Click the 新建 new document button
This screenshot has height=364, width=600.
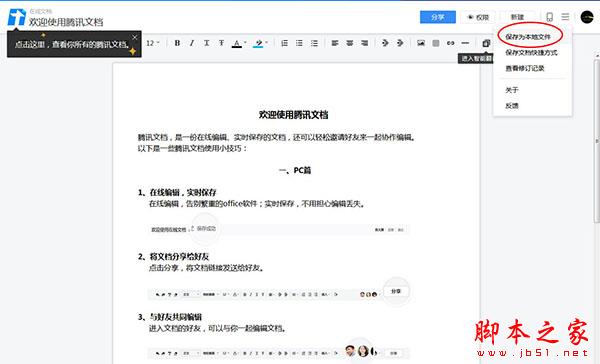point(517,17)
